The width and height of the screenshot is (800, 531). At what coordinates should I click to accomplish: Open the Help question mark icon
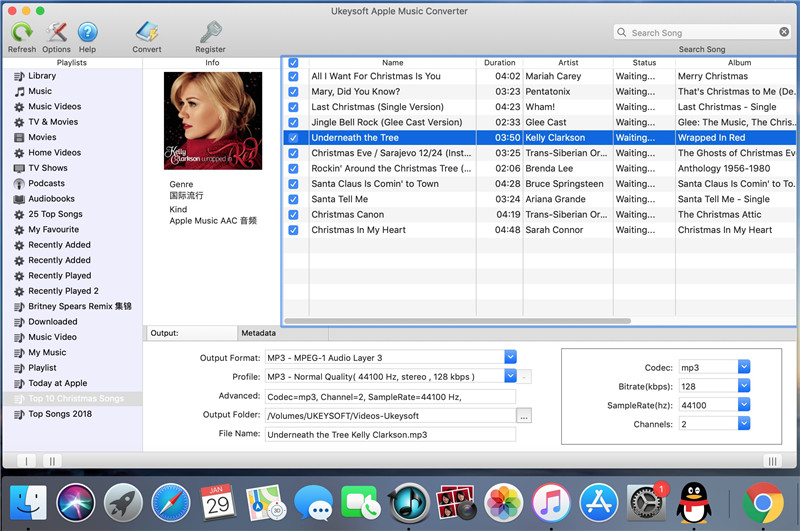[87, 33]
